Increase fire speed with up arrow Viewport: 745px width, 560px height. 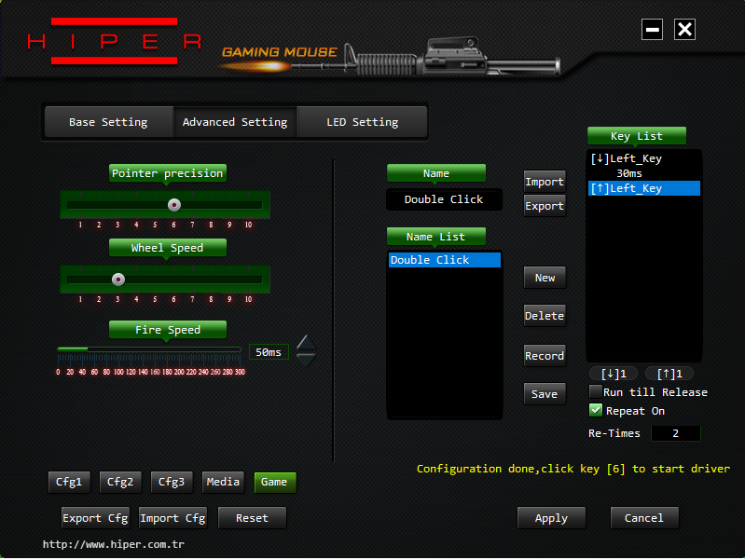pos(306,343)
